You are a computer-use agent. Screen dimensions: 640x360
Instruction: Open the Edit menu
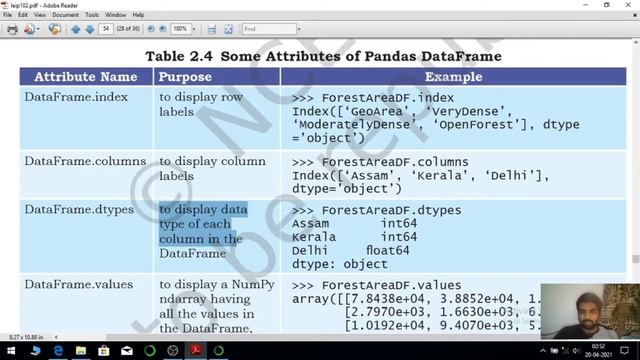(23, 15)
